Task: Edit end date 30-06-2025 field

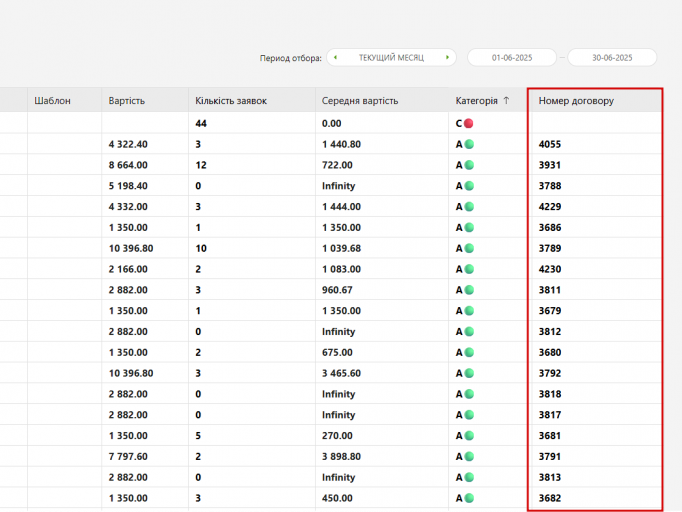Action: [x=612, y=57]
